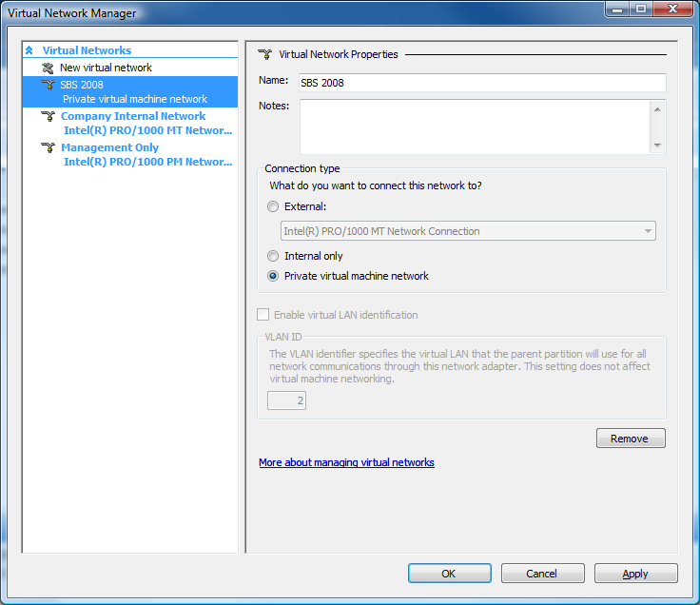Click the Name input field

click(x=482, y=83)
